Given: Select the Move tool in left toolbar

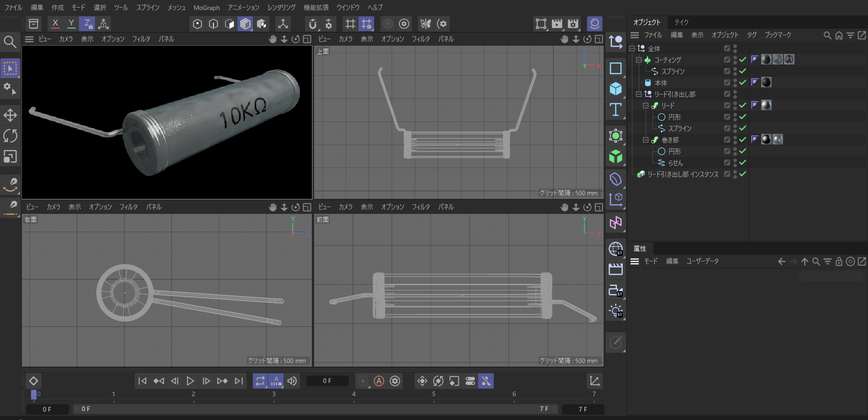Looking at the screenshot, I should tap(10, 115).
